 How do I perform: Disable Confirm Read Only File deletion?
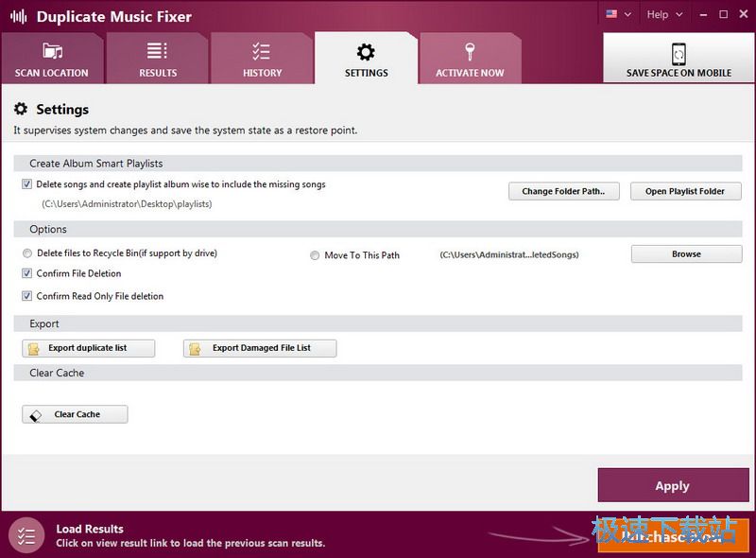27,295
